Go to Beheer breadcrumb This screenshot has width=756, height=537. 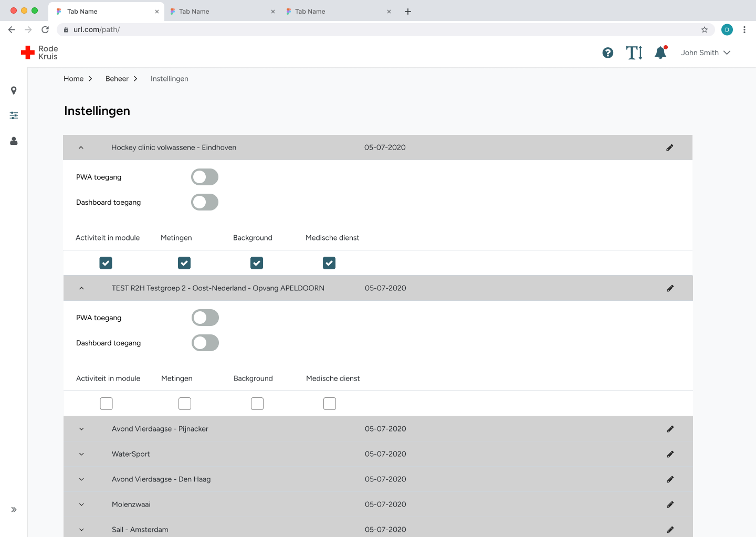(117, 79)
